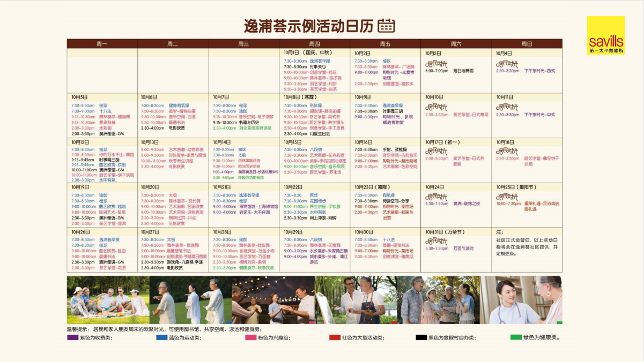
Task: Click the black swatch for 度假村自办类
Action: 421,338
